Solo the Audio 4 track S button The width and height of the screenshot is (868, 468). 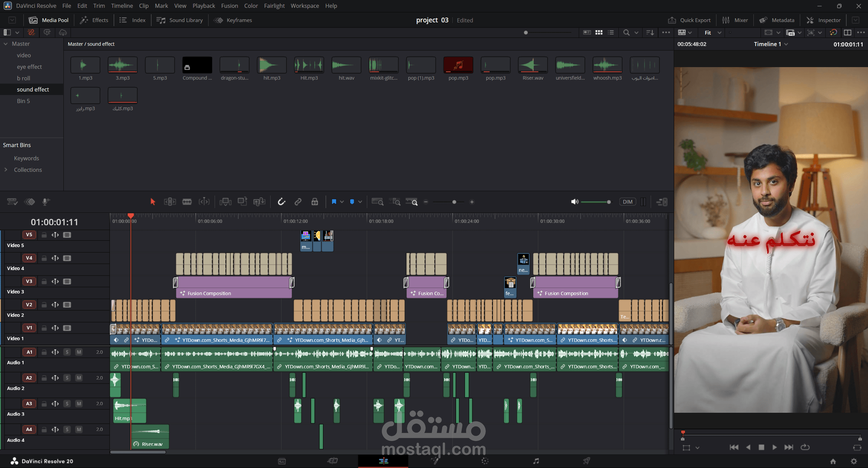67,429
